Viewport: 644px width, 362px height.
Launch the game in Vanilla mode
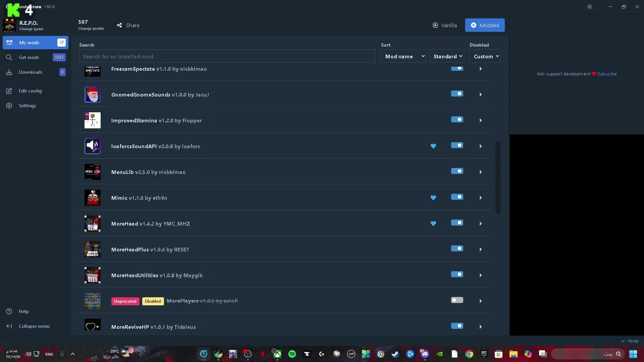click(x=445, y=25)
